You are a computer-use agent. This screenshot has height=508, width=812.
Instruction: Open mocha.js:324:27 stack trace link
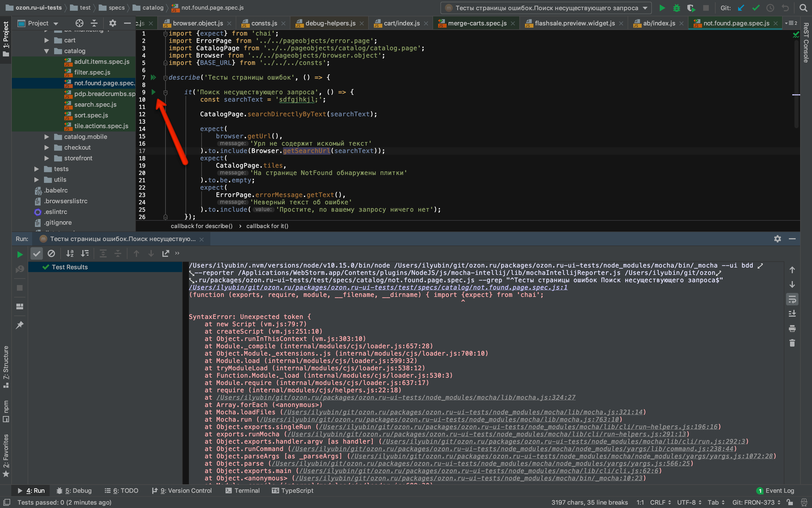tap(396, 397)
